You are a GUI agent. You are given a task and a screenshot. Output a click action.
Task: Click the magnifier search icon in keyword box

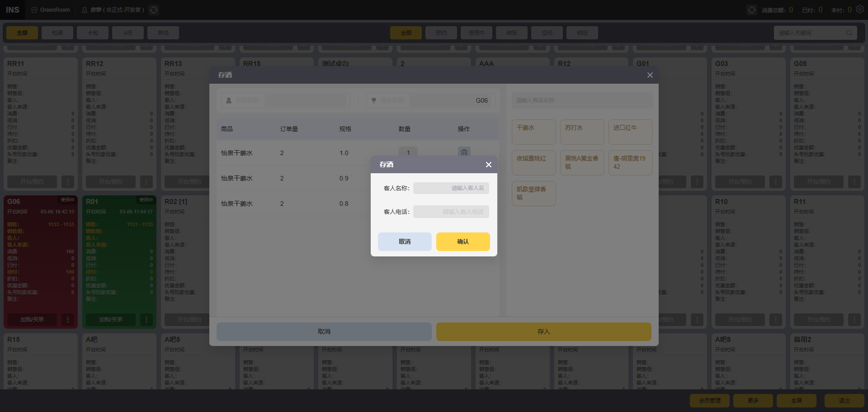[849, 33]
